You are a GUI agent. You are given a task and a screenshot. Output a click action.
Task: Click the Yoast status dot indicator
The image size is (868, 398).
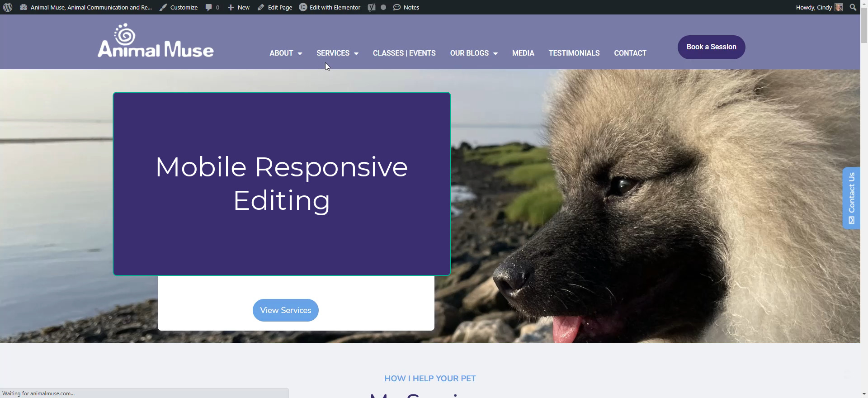[x=383, y=7]
